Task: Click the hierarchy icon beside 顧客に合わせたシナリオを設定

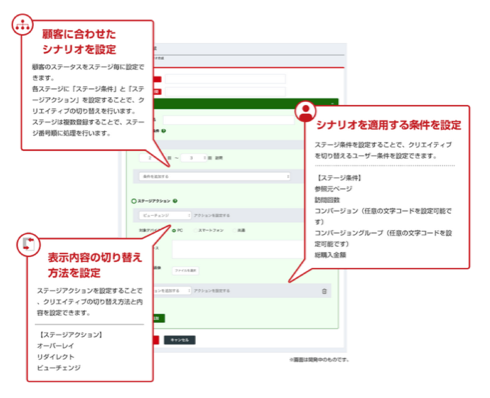Action: (23, 25)
